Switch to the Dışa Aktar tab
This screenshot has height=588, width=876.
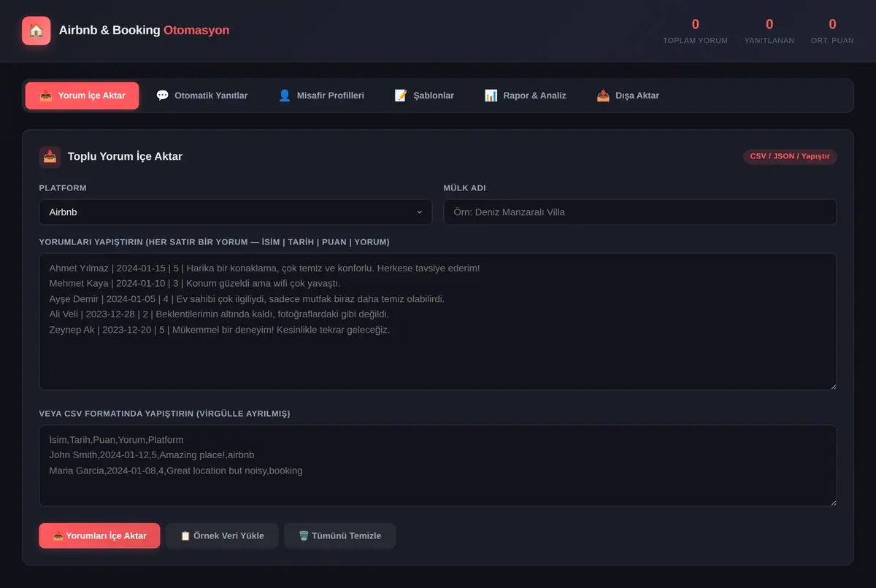tap(628, 96)
